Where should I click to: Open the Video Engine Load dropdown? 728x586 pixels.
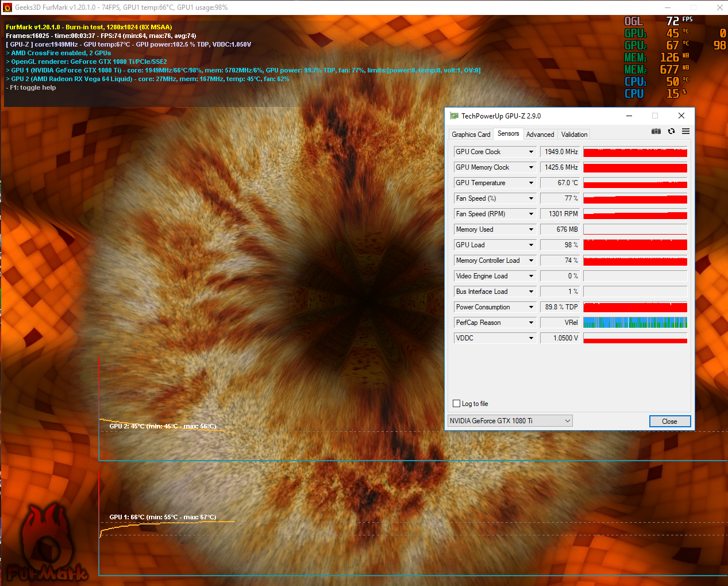tap(531, 276)
